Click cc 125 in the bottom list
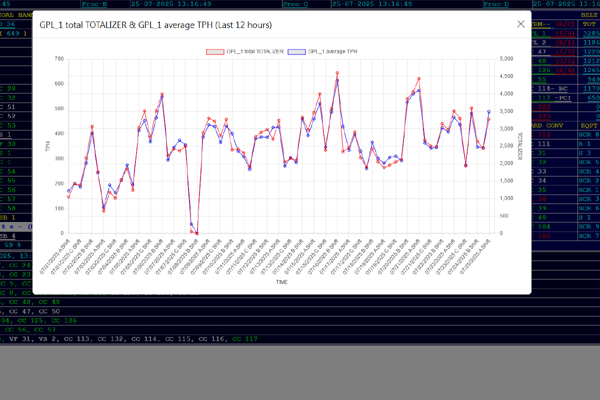Screen dimensions: 600x400 (x=32, y=320)
